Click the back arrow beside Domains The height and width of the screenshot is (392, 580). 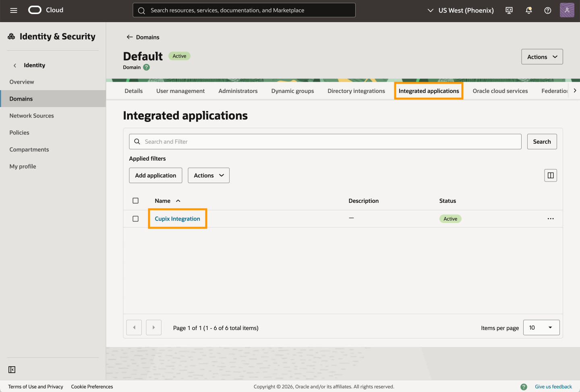(130, 37)
